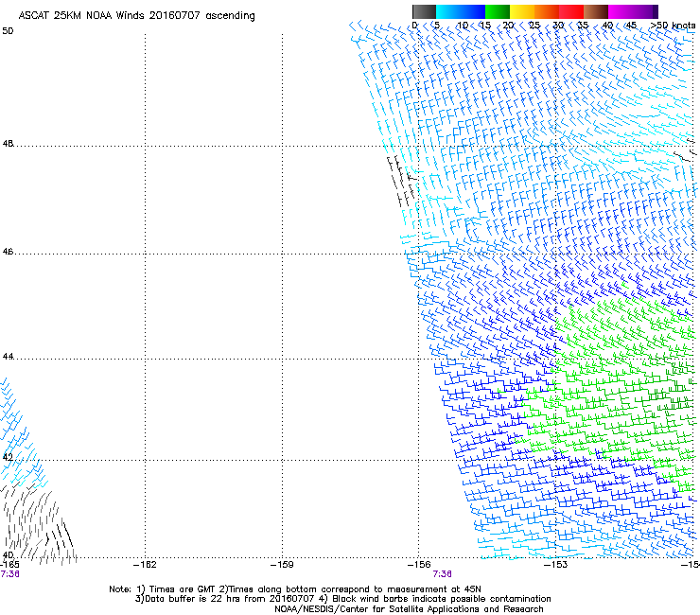The image size is (700, 615).
Task: Pick the gray 0-5 knots color segment
Action: click(424, 11)
